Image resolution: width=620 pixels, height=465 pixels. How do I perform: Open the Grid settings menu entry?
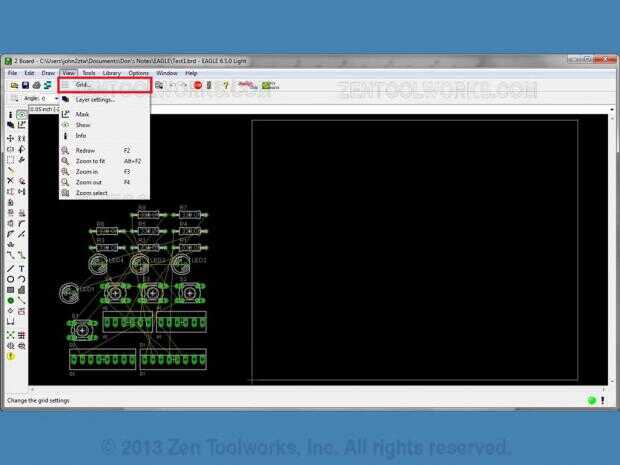[105, 85]
